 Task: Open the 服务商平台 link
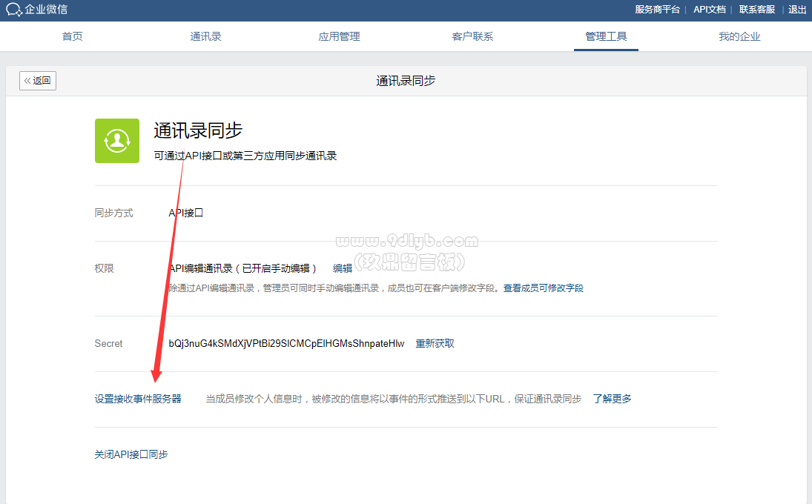click(657, 10)
